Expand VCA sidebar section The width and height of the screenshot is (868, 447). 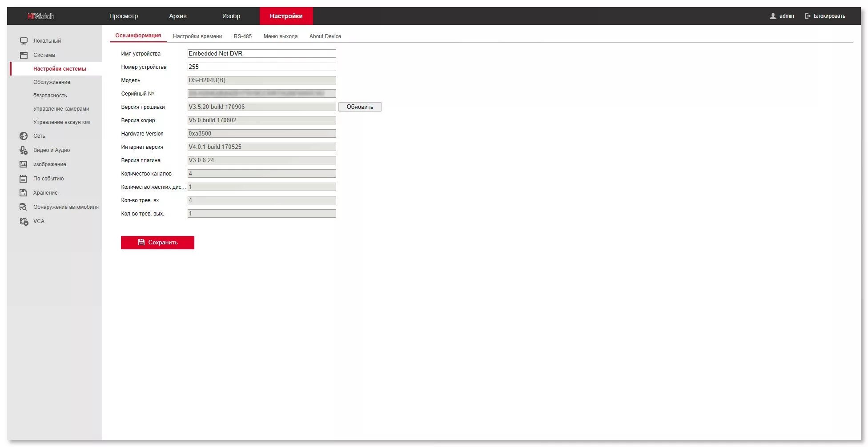click(x=39, y=221)
